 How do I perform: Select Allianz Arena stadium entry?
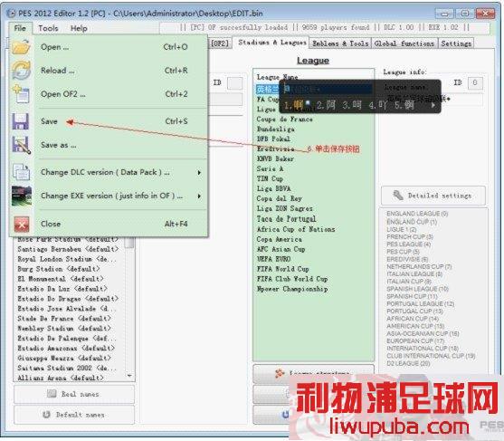coord(60,378)
